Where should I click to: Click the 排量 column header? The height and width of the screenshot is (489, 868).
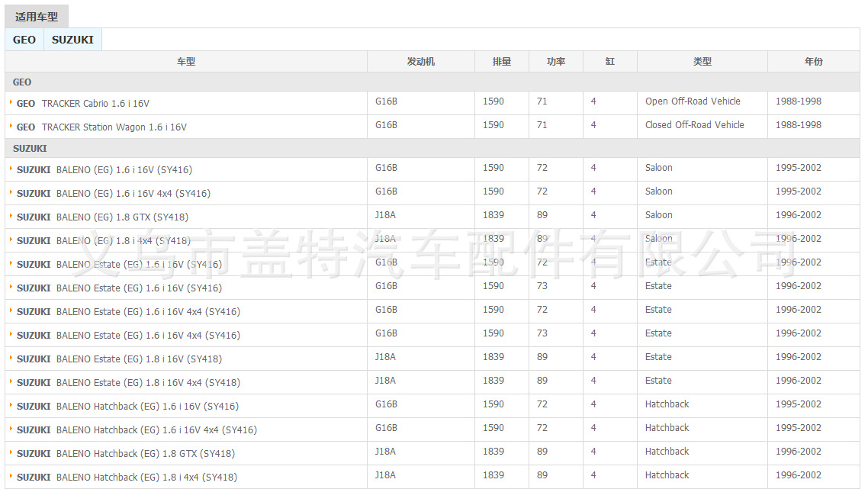[502, 62]
